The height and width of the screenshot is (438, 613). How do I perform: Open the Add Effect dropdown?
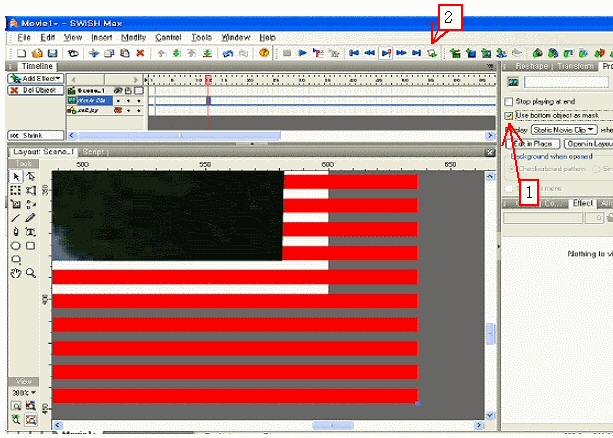point(35,79)
